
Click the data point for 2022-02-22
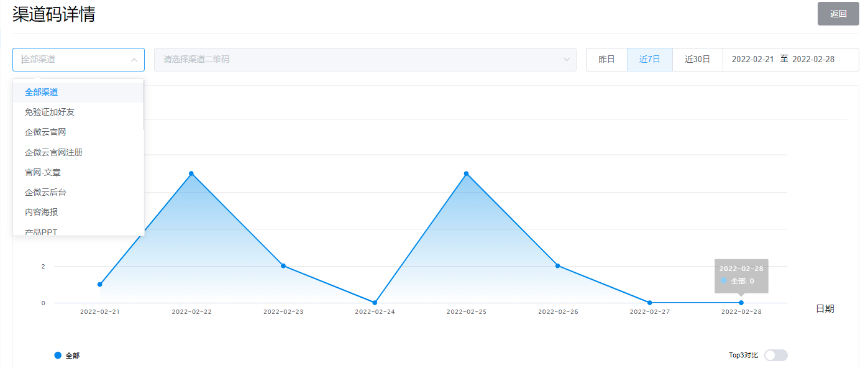[x=191, y=173]
